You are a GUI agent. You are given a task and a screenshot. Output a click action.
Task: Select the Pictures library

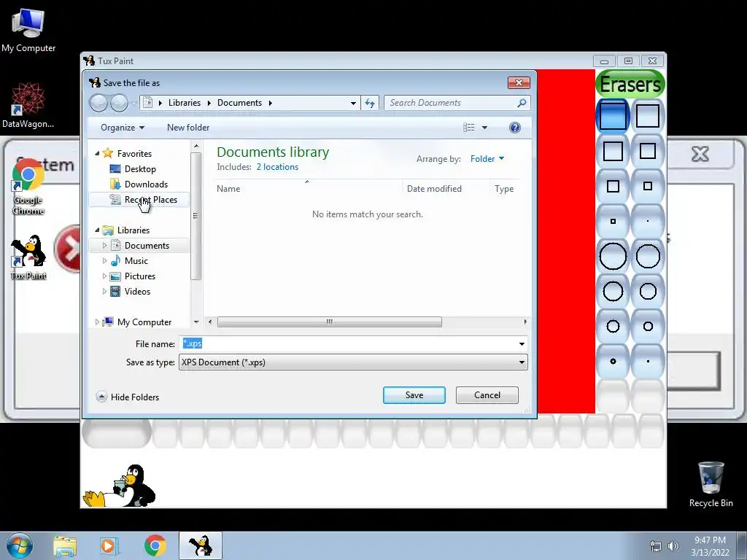139,276
